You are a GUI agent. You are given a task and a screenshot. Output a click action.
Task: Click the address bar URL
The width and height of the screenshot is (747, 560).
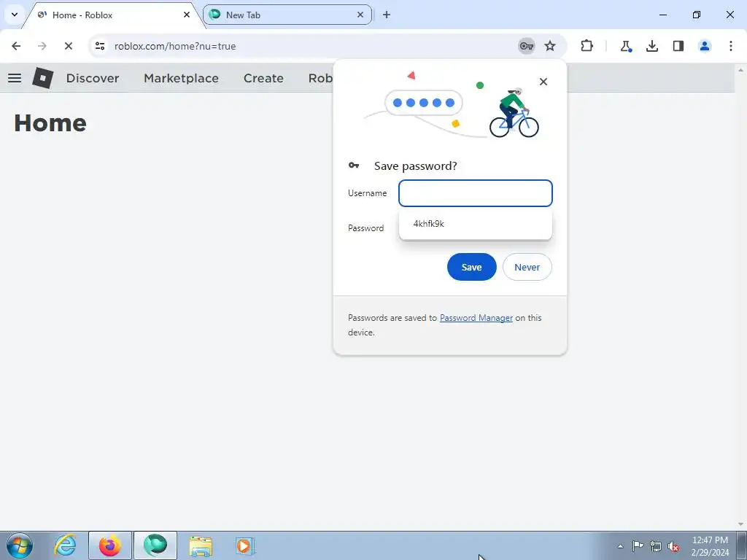pyautogui.click(x=175, y=46)
